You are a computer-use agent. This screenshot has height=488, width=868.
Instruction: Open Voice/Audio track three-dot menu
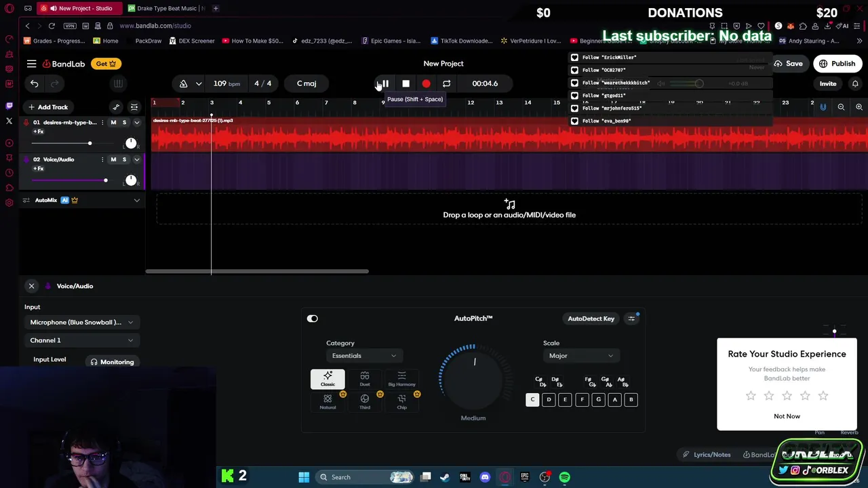click(x=102, y=159)
